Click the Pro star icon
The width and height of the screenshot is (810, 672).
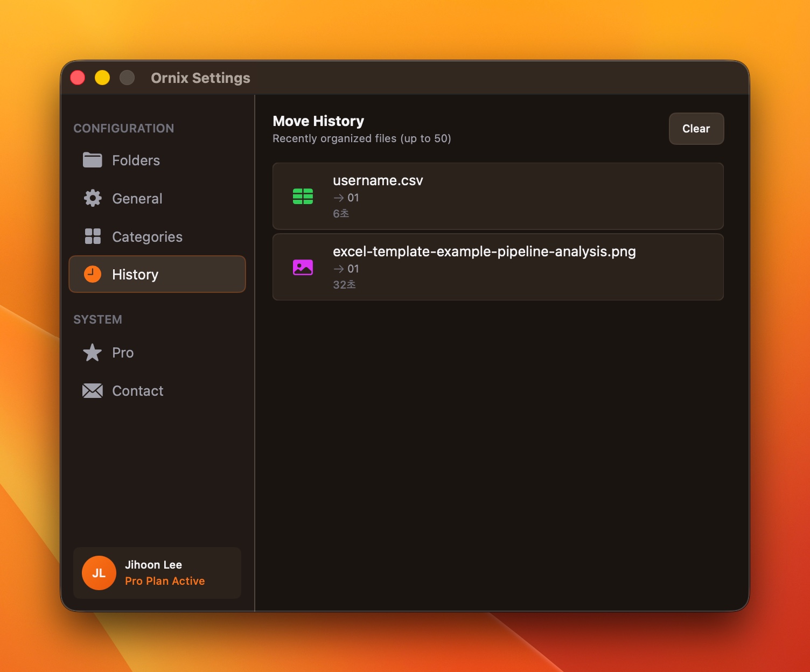coord(92,353)
